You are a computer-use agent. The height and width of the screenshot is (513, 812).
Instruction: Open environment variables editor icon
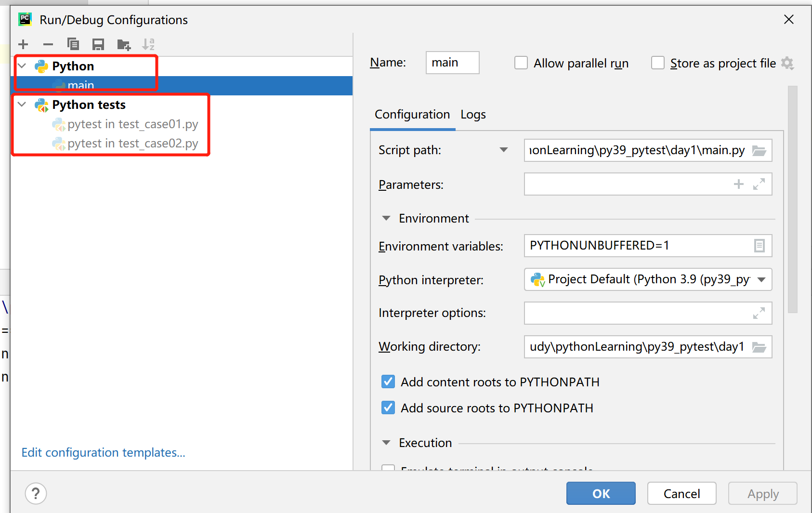click(759, 246)
